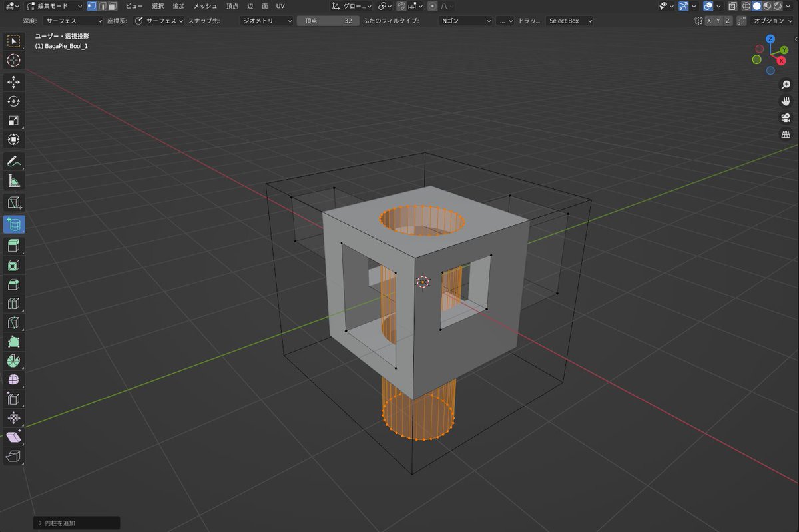Image resolution: width=799 pixels, height=532 pixels.
Task: Select the Annotate pen tool
Action: click(x=13, y=161)
